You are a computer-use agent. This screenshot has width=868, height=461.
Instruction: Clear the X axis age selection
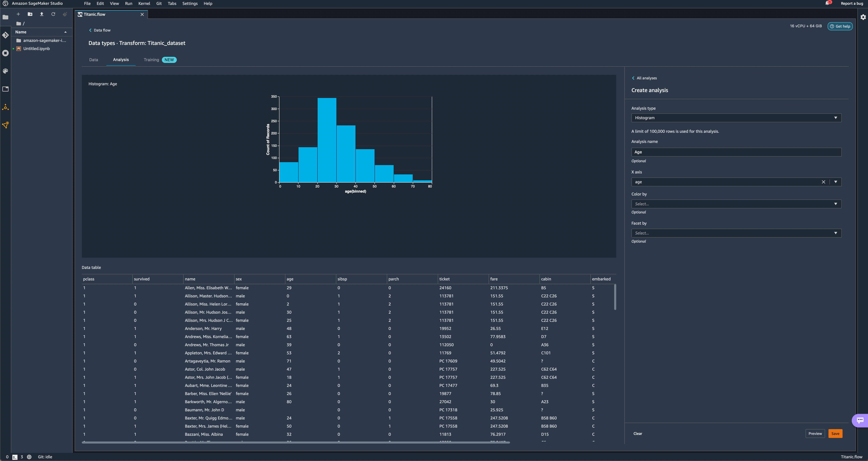(x=823, y=182)
